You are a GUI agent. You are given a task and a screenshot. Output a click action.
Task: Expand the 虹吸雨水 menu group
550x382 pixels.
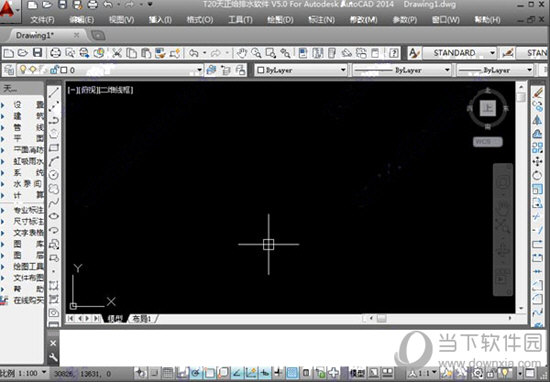click(28, 161)
